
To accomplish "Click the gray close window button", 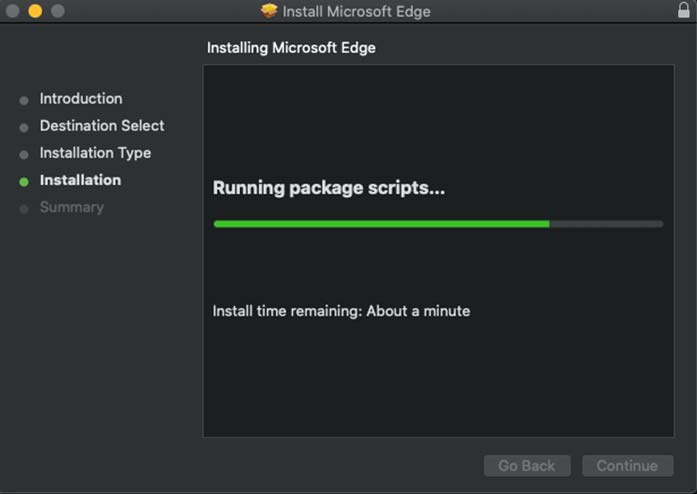I will click(12, 11).
